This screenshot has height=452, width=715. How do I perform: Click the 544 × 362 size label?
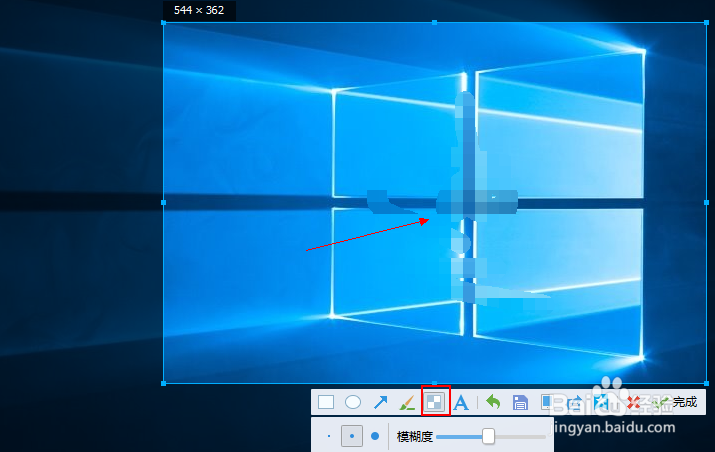click(199, 10)
